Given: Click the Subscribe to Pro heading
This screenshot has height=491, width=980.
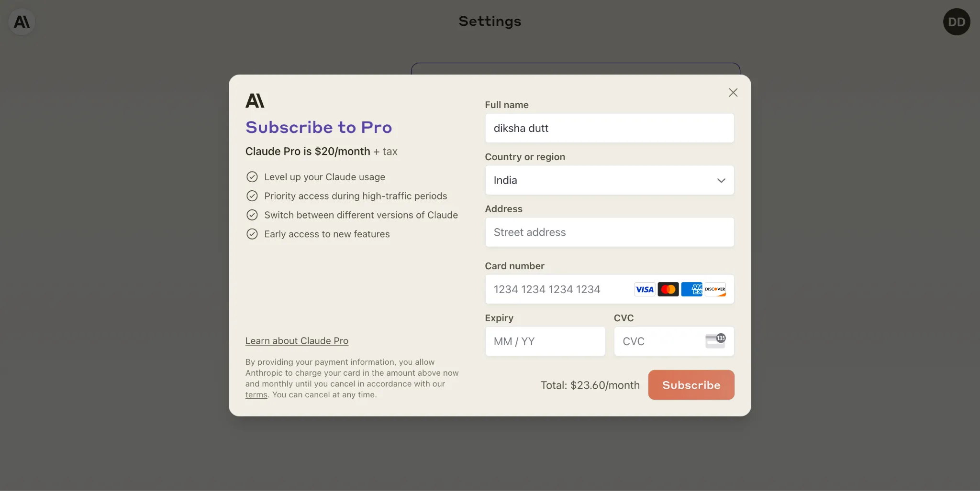Looking at the screenshot, I should tap(319, 127).
